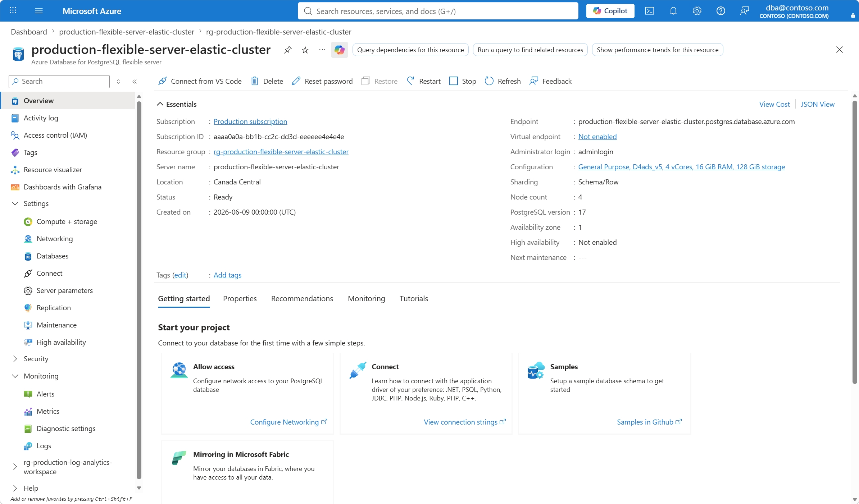This screenshot has height=504, width=859.
Task: Switch to the Tutorials tab
Action: click(414, 299)
